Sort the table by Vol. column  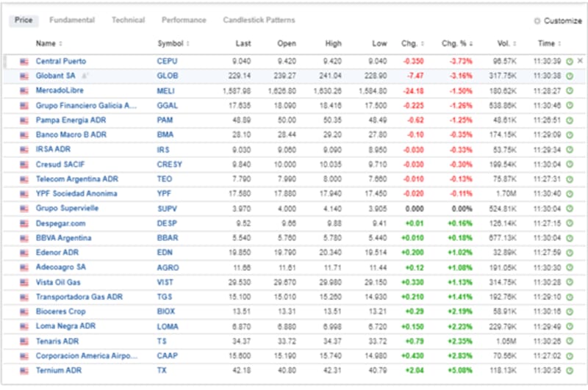pyautogui.click(x=504, y=43)
